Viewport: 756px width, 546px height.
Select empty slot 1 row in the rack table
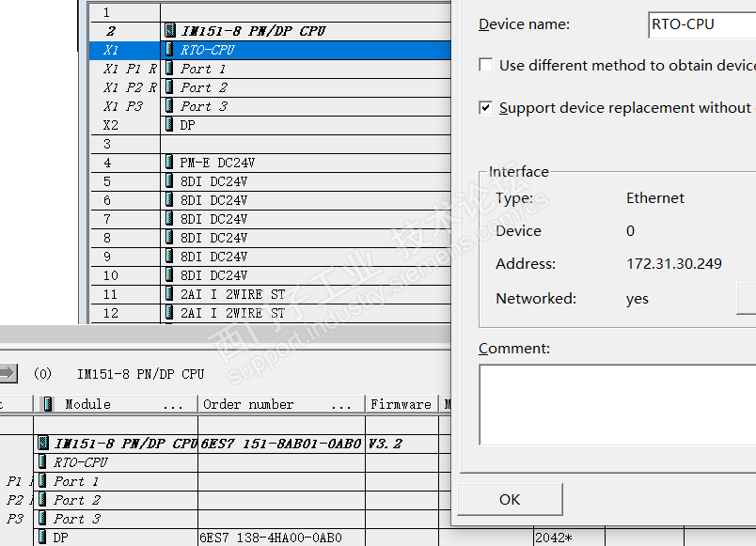[270, 12]
